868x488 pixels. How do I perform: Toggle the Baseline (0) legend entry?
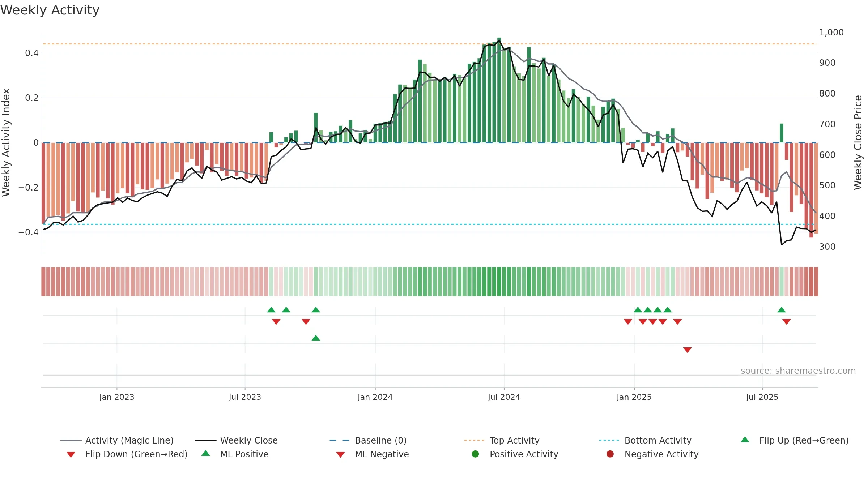pos(368,440)
